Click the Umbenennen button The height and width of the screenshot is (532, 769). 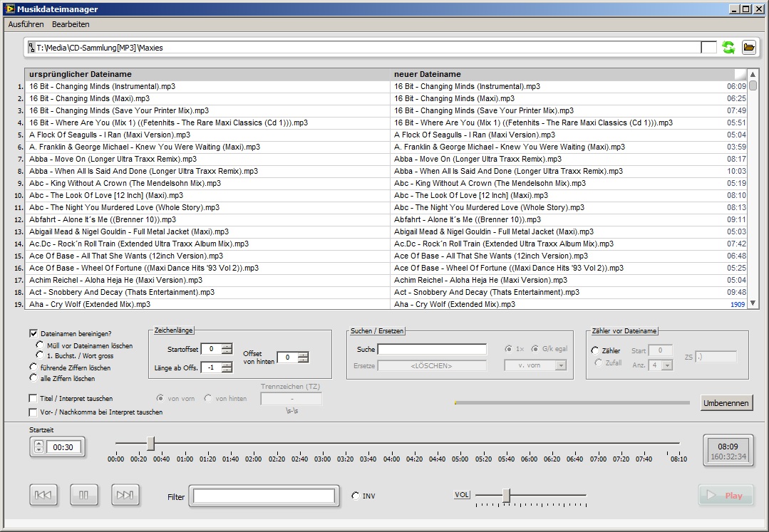coord(726,403)
